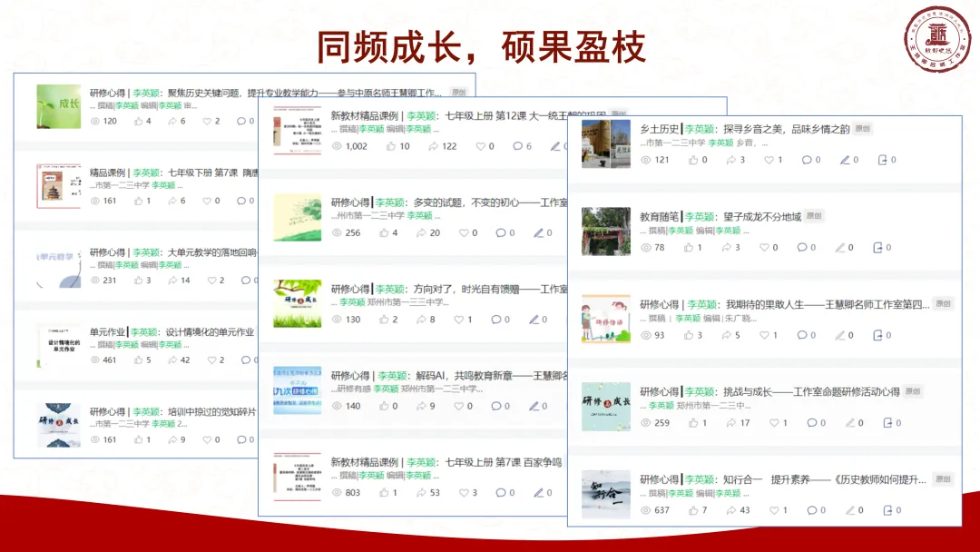The width and height of the screenshot is (980, 552).
Task: Click export icon on 探寻乡音之美 article
Action: click(x=883, y=160)
